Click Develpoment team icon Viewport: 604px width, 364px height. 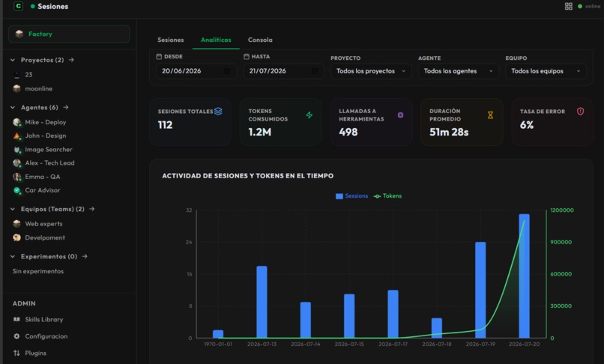[x=16, y=237]
